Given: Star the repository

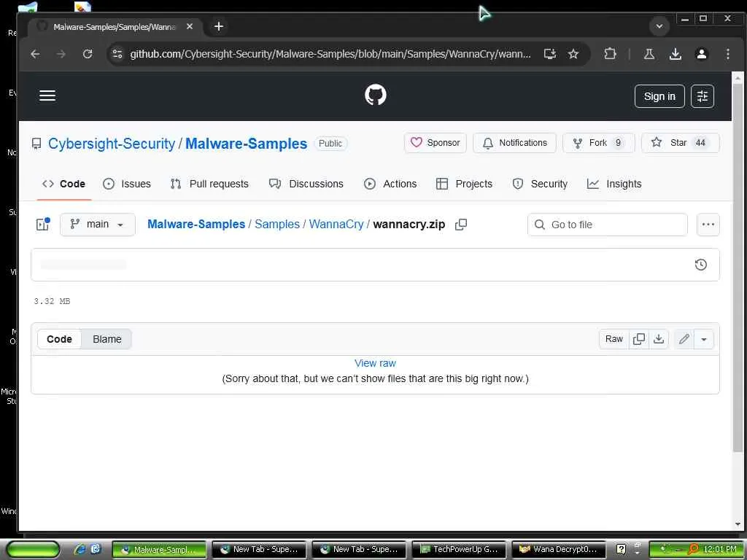Looking at the screenshot, I should (x=680, y=143).
